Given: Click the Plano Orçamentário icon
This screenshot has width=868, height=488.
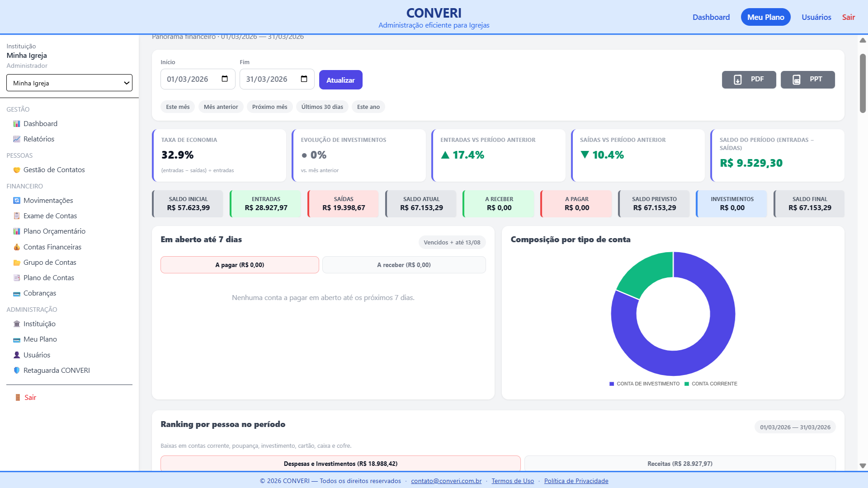Looking at the screenshot, I should 17,231.
